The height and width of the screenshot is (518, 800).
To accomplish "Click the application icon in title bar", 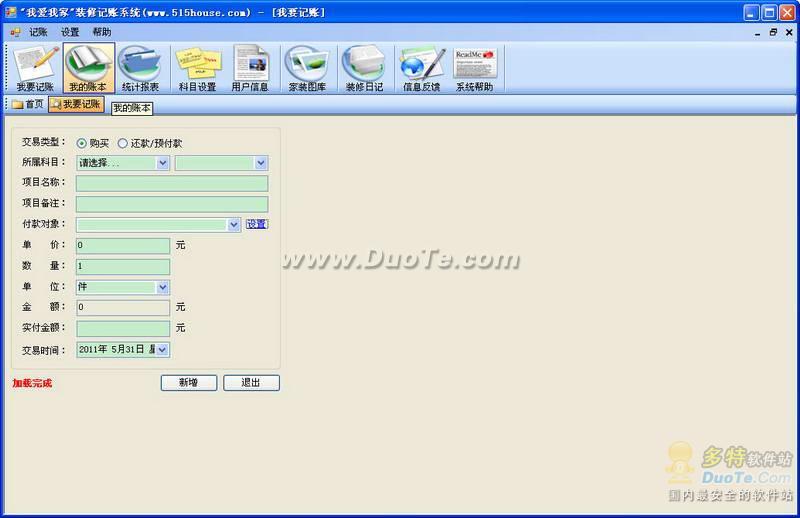I will [x=11, y=12].
